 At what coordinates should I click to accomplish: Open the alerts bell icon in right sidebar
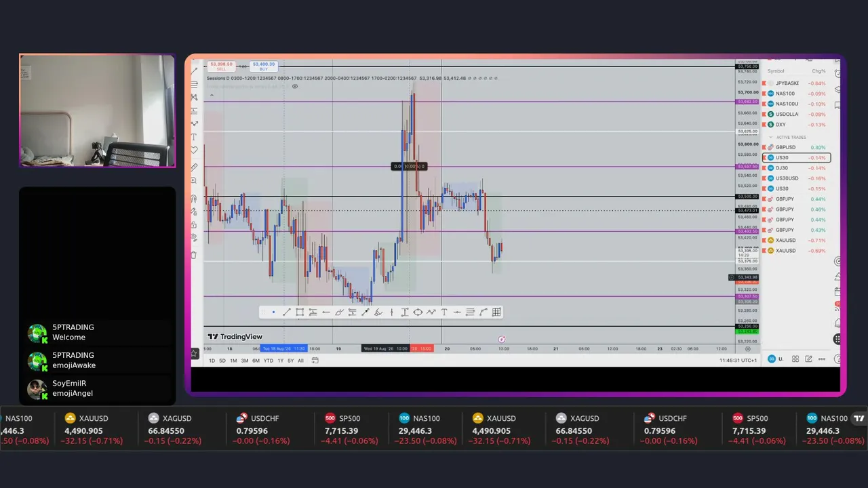(838, 323)
